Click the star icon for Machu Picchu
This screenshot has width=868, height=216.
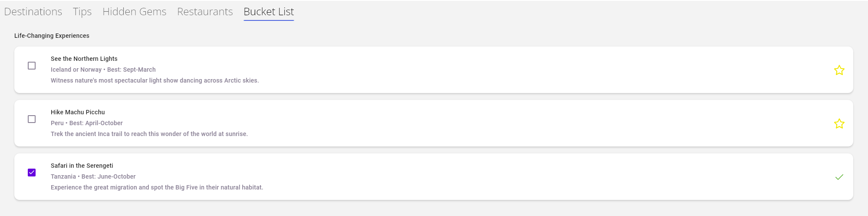click(839, 124)
